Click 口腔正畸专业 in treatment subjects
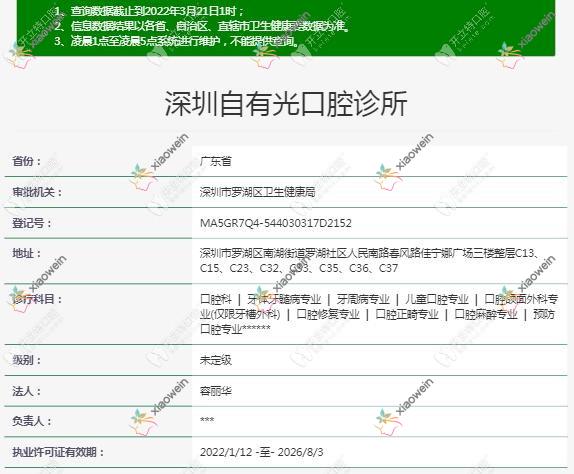The height and width of the screenshot is (474, 574). pos(407,314)
